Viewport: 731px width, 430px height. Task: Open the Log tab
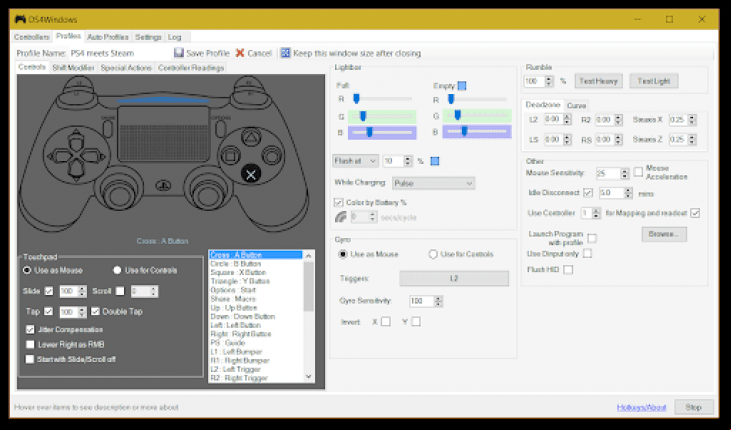[x=174, y=37]
